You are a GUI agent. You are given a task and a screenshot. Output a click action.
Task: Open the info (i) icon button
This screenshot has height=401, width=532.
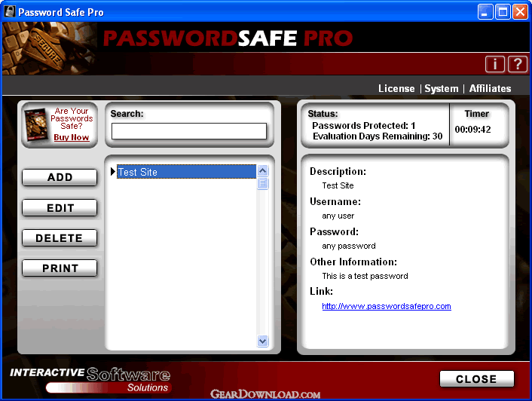click(x=494, y=64)
